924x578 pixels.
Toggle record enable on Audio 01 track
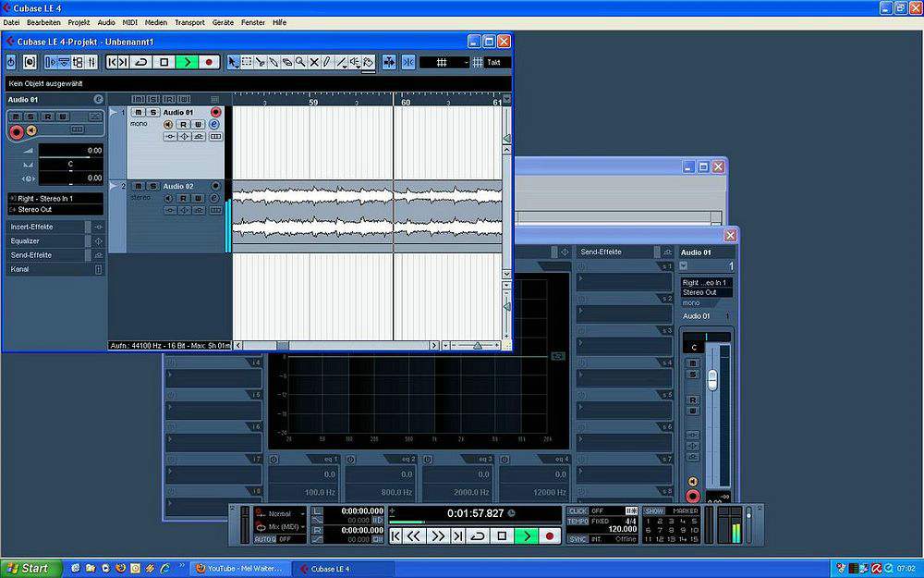[x=215, y=112]
